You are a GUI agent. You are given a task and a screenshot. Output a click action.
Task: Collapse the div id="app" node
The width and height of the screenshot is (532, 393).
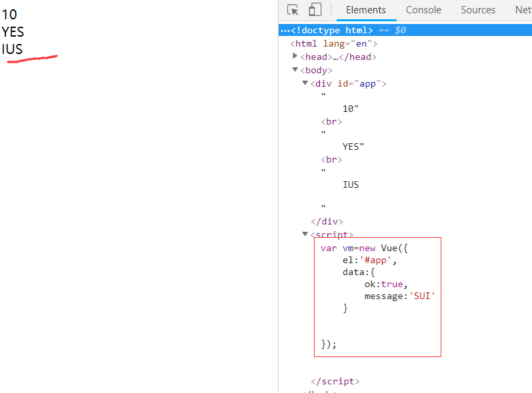[x=305, y=83]
